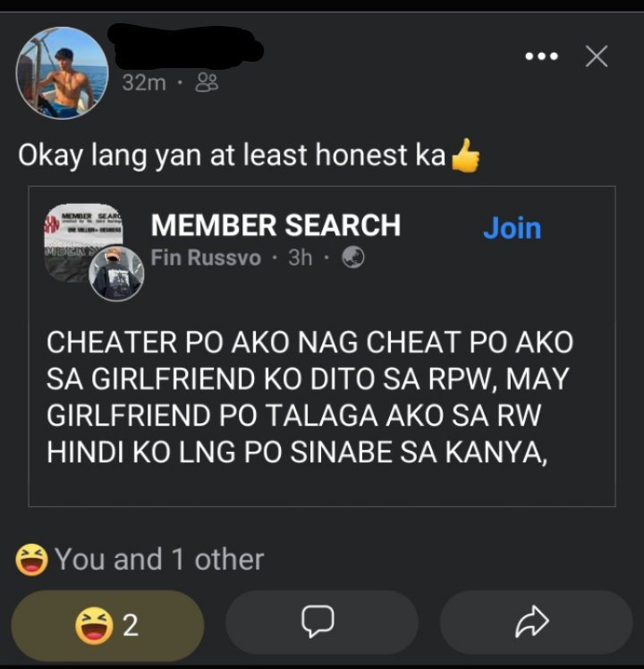
Task: Open the comment bubble button
Action: coord(322,622)
